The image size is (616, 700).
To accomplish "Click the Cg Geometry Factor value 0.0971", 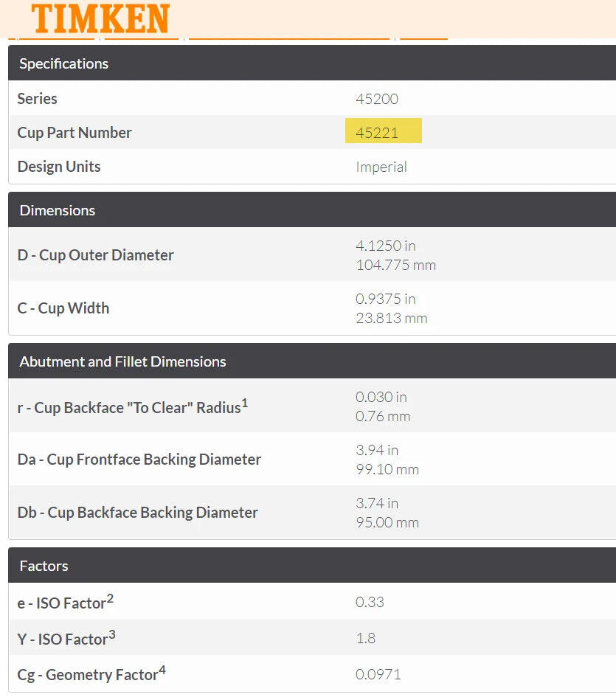I will coord(378,674).
